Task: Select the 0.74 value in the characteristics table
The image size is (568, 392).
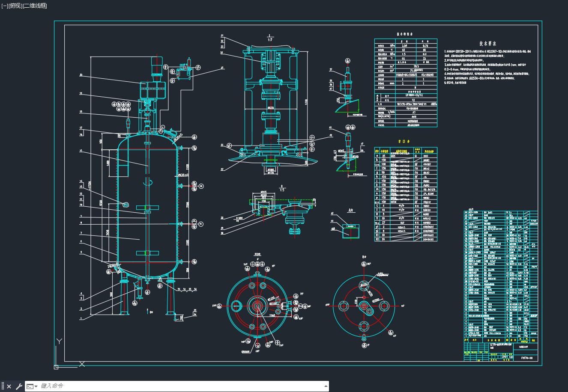Action: (x=425, y=46)
